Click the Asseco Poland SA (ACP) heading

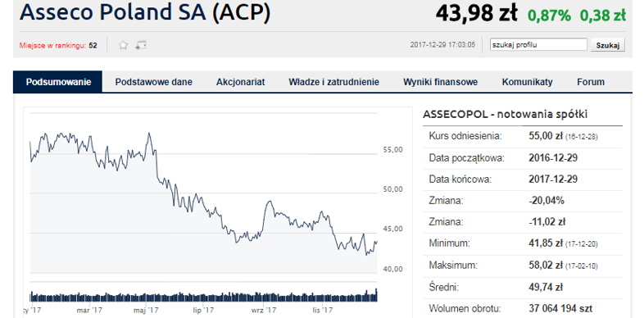pyautogui.click(x=145, y=12)
